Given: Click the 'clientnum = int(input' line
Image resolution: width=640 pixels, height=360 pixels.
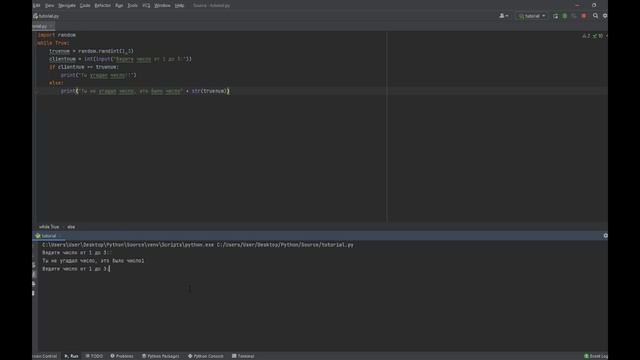Looking at the screenshot, I should (120, 59).
